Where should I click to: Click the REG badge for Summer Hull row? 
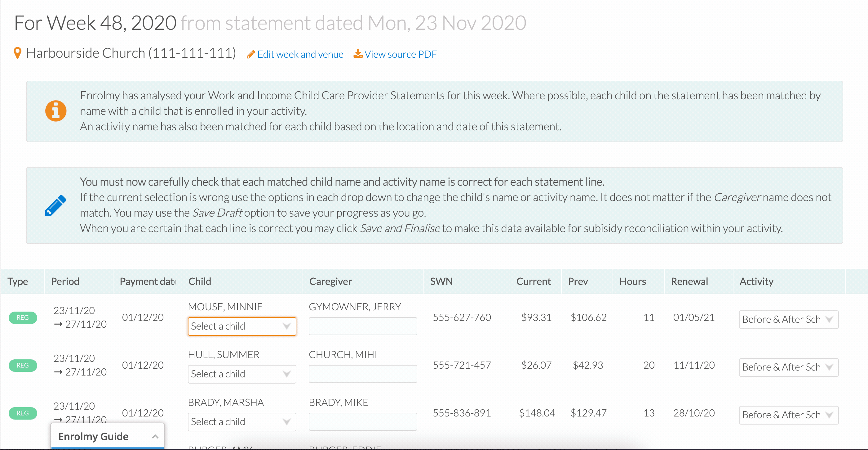23,365
